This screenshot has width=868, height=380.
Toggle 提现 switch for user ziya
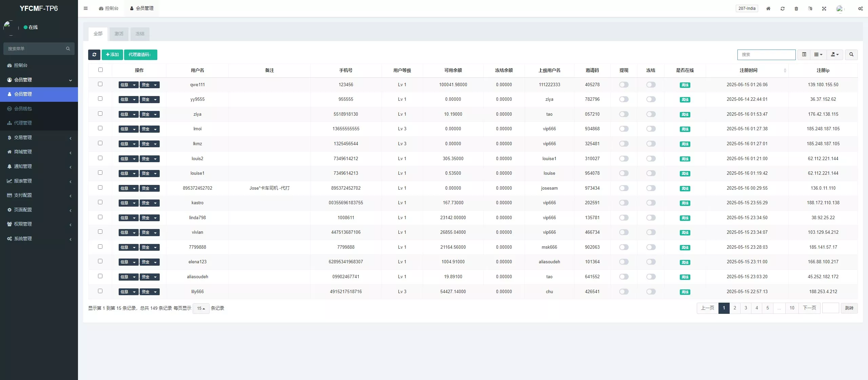pos(624,114)
